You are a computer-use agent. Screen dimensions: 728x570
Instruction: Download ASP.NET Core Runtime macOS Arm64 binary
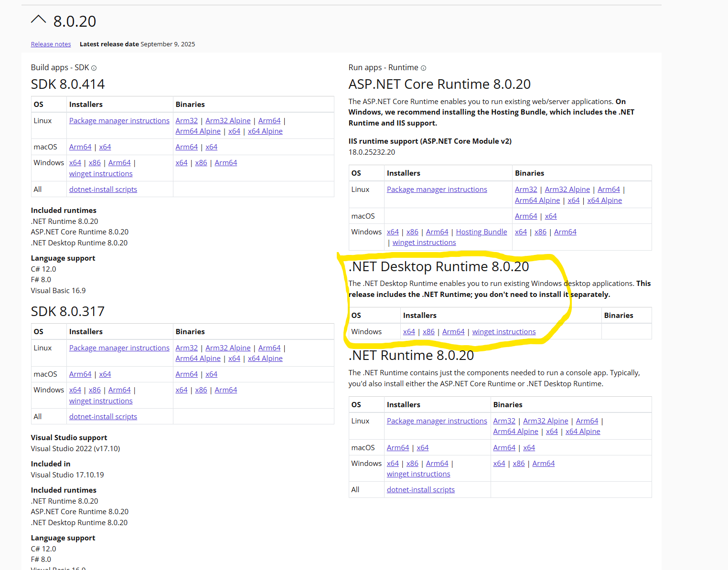pos(526,216)
